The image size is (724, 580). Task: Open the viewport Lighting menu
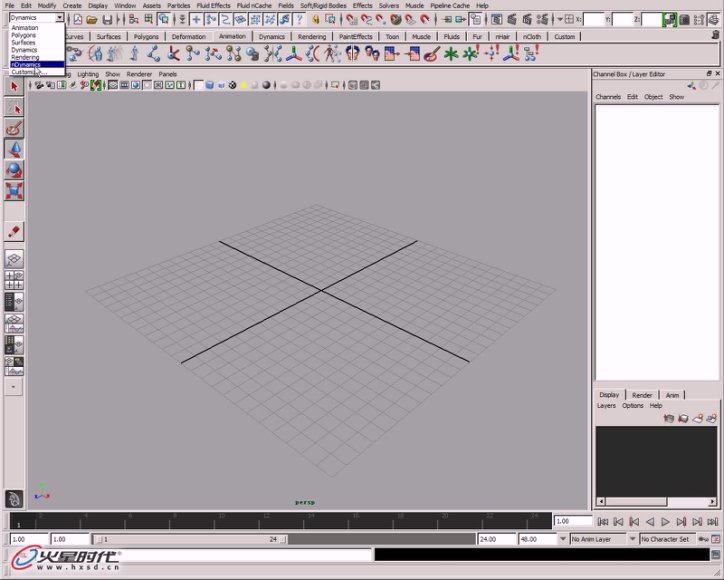pyautogui.click(x=88, y=74)
